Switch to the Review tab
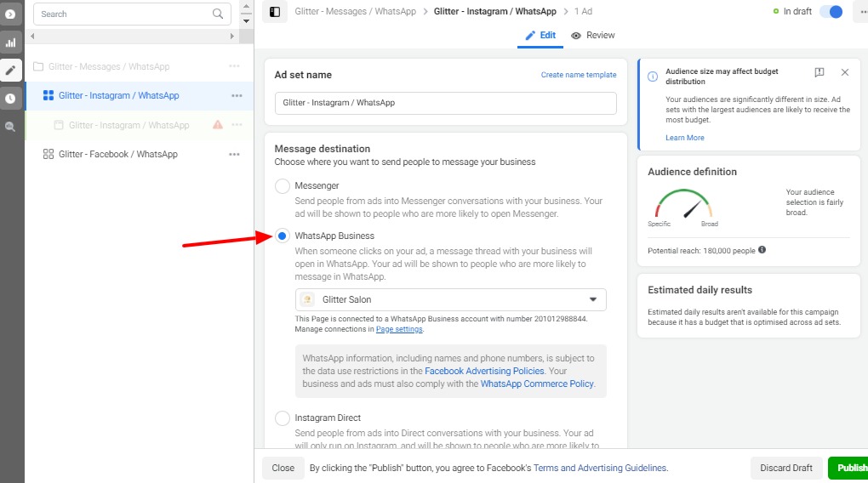This screenshot has width=868, height=483. tap(593, 36)
